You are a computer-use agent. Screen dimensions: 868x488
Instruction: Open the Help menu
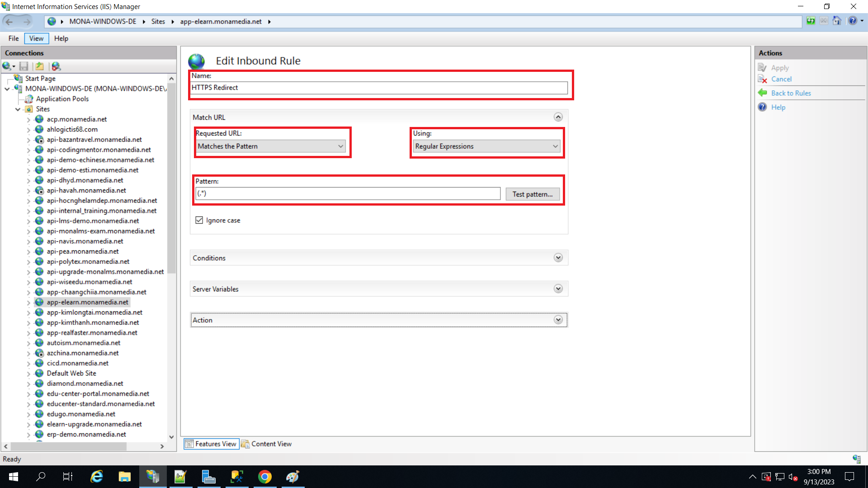(x=61, y=38)
